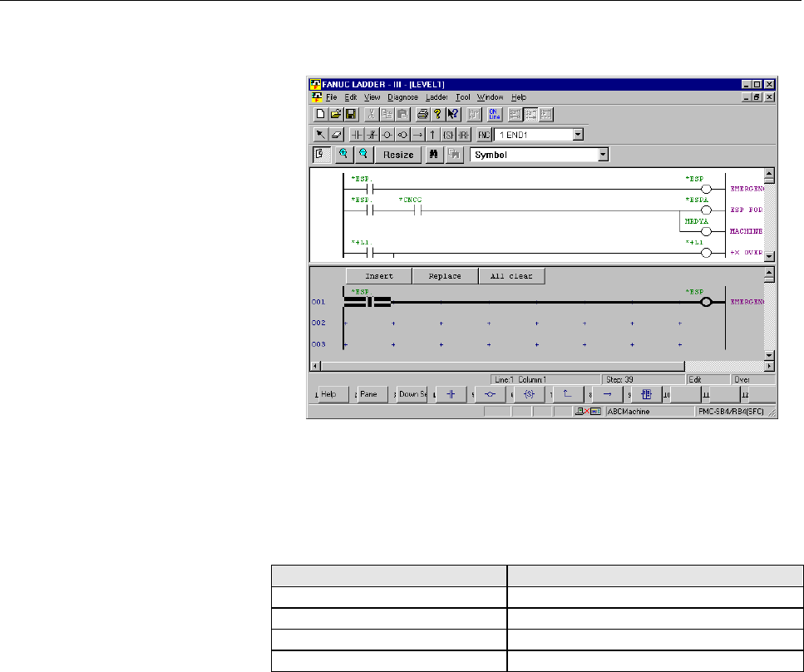Click edit pane horizontal scroll right arrow

pos(769,366)
